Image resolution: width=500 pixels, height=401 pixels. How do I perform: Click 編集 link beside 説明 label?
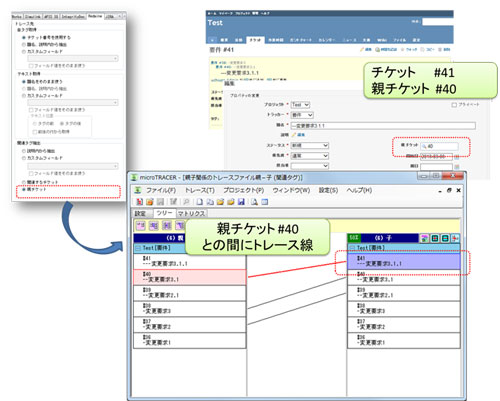pyautogui.click(x=299, y=135)
